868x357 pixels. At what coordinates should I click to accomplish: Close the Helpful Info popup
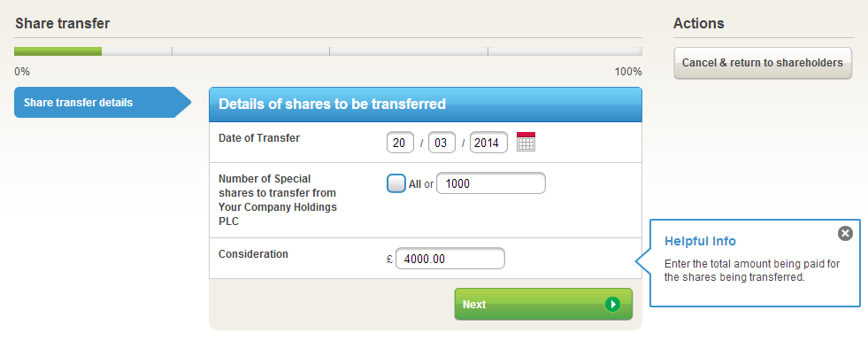pyautogui.click(x=845, y=233)
